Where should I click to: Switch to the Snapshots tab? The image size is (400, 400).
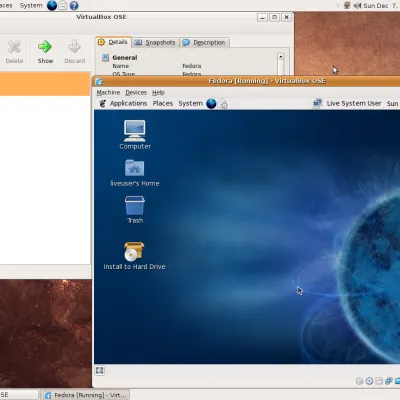pyautogui.click(x=155, y=43)
